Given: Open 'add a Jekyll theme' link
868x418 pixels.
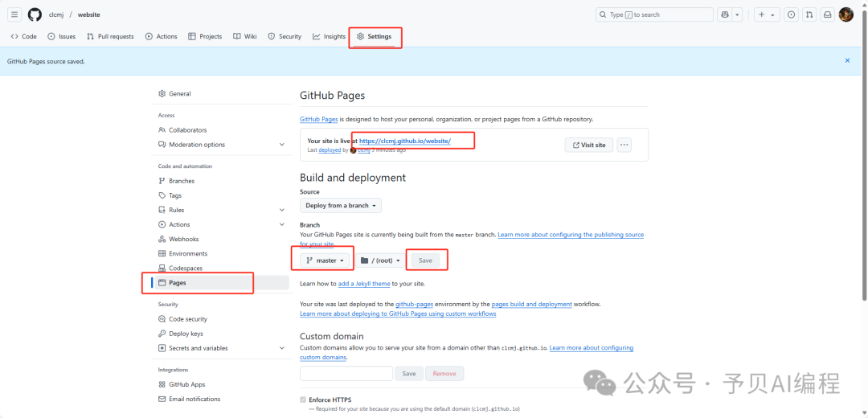Looking at the screenshot, I should click(x=365, y=284).
